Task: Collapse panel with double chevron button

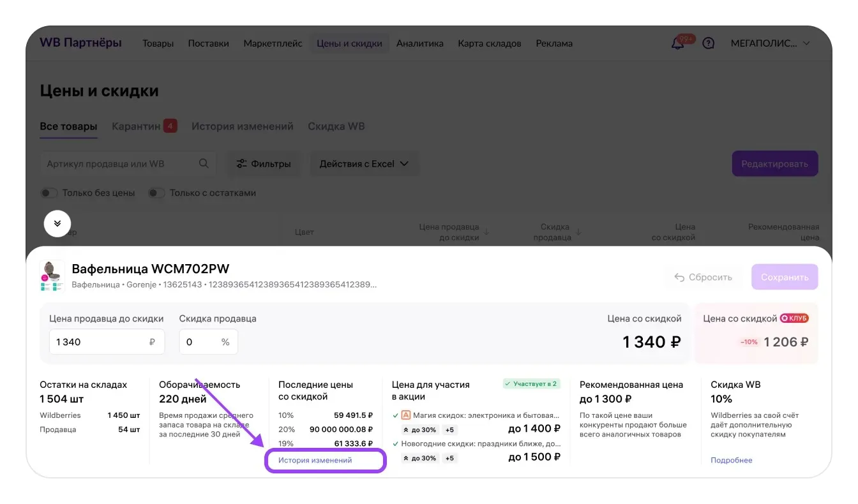Action: [x=57, y=223]
